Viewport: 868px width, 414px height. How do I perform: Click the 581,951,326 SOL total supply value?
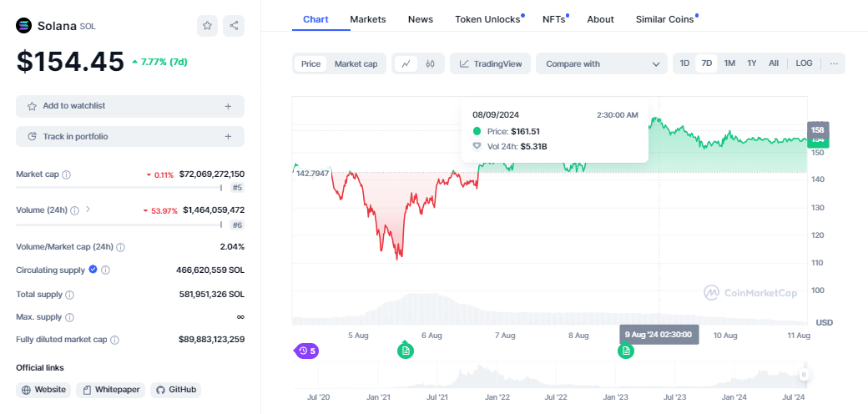[212, 295]
